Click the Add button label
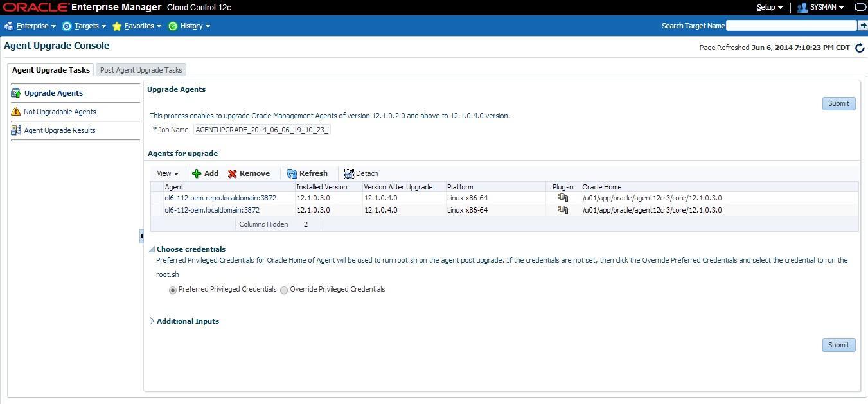 (x=211, y=173)
